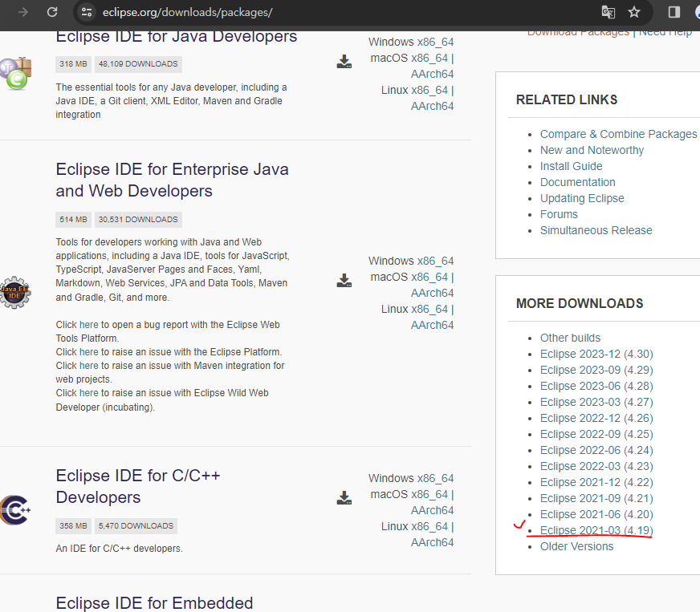Download Enterprise Java Linux AArch64 build
700x612 pixels.
(x=432, y=325)
